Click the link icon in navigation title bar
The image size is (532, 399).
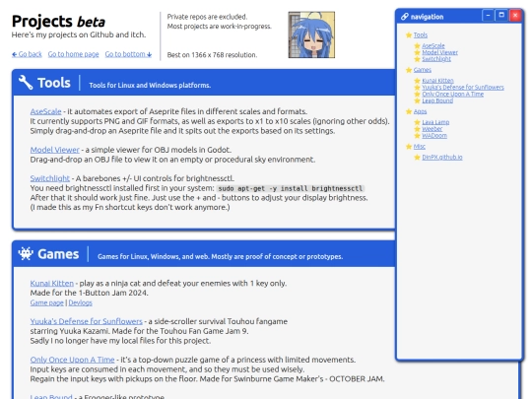click(x=405, y=17)
